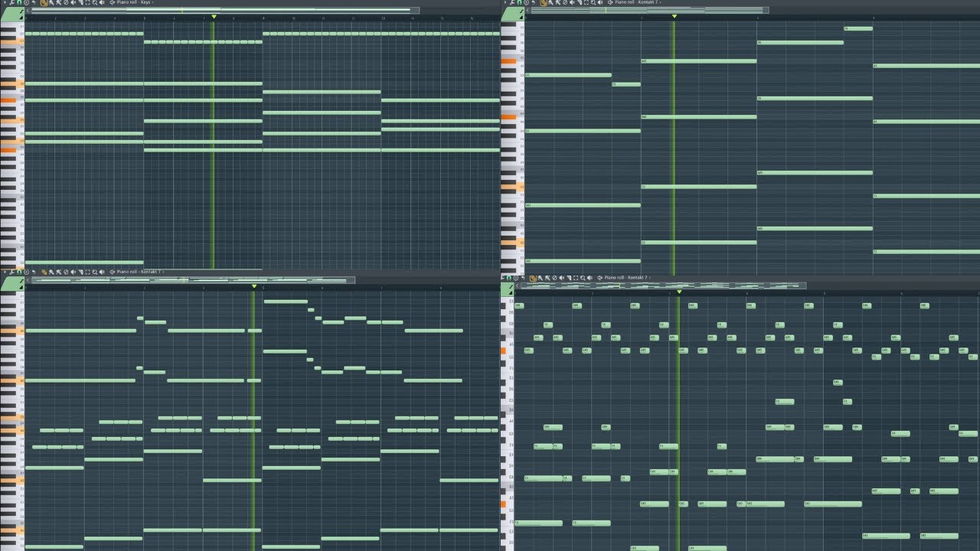Toggle playback speaker in bottom-left Kontakt 7

102,272
